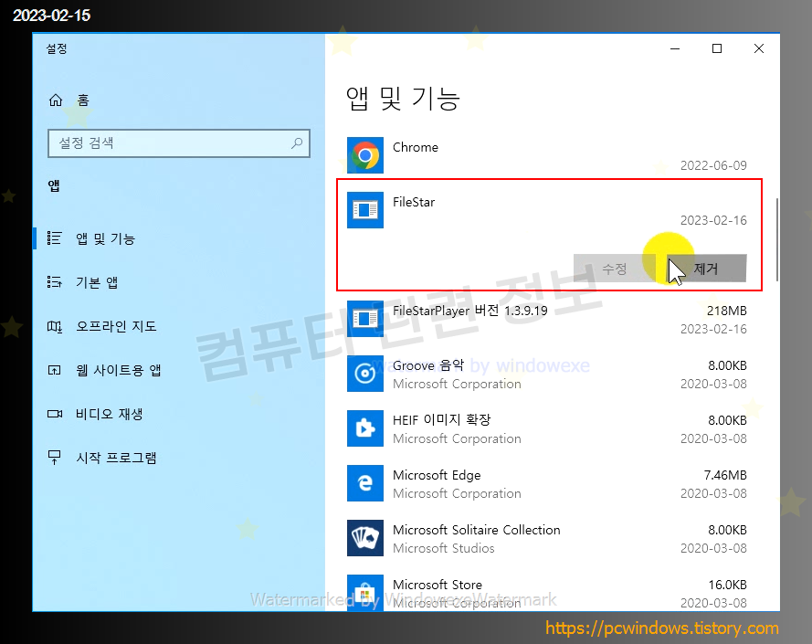Click the 218MB size value
This screenshot has height=644, width=812.
(726, 311)
